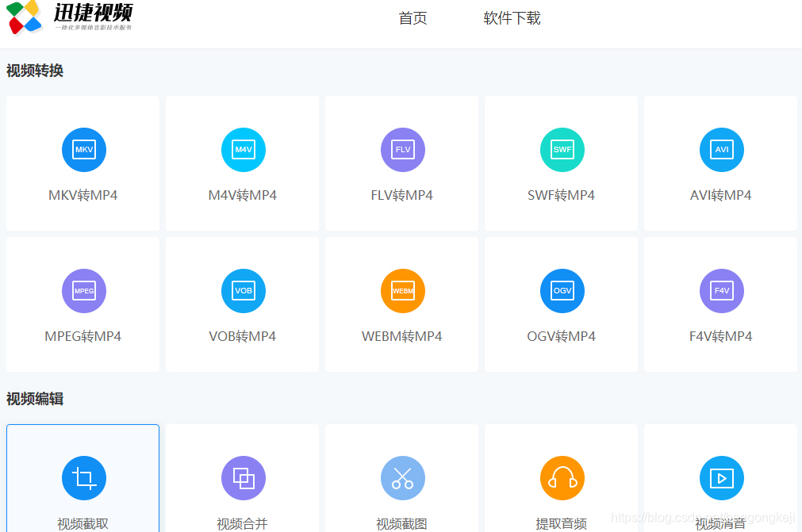Open the VOB转MP4 converter card
This screenshot has height=532, width=802.
click(243, 304)
